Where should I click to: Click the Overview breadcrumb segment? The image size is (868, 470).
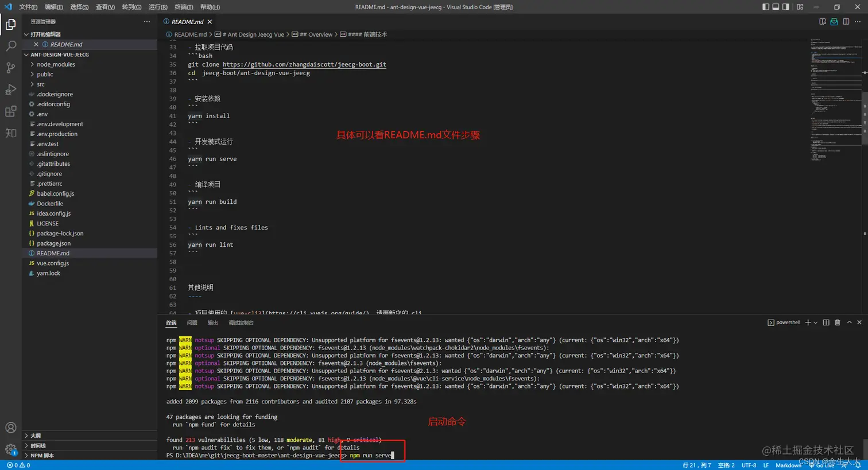(x=316, y=34)
